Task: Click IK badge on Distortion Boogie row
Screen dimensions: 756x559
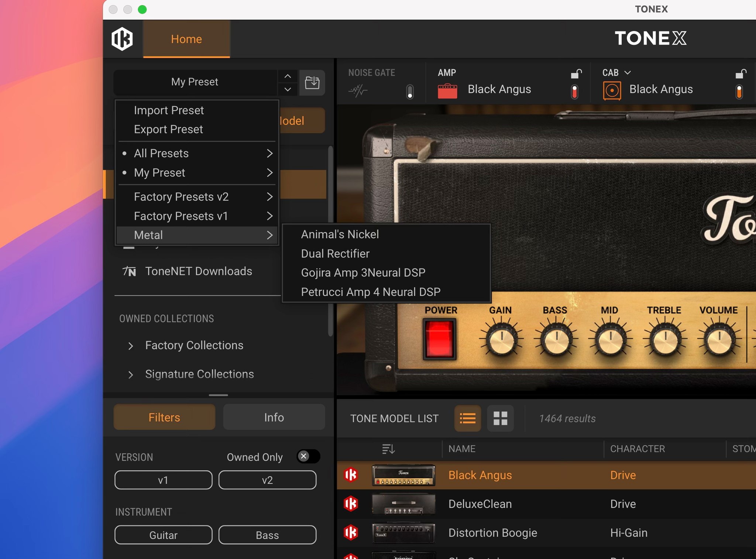Action: click(x=351, y=532)
